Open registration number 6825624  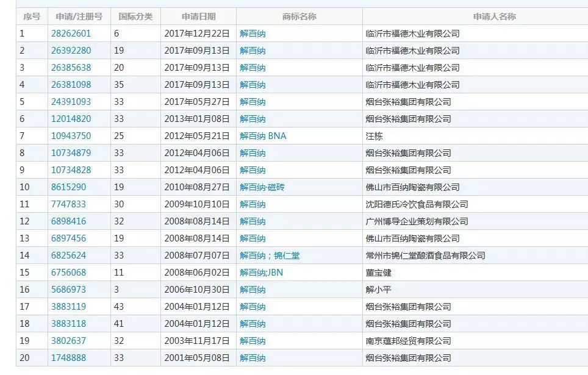coord(69,255)
